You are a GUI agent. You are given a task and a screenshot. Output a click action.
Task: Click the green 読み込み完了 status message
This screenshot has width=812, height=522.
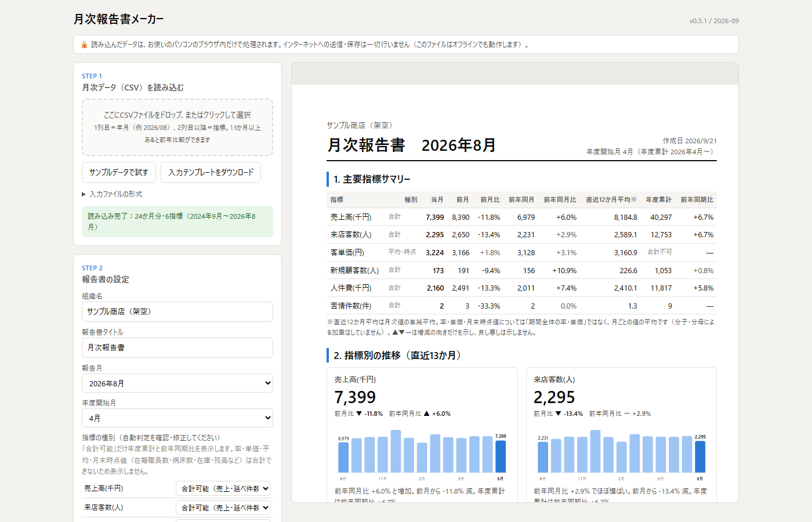[177, 222]
